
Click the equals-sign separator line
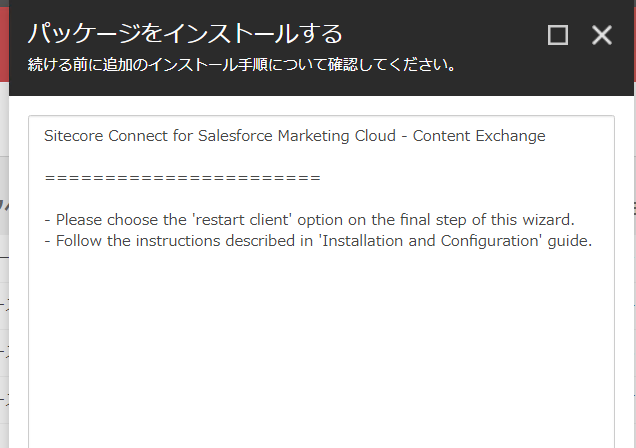[x=183, y=178]
